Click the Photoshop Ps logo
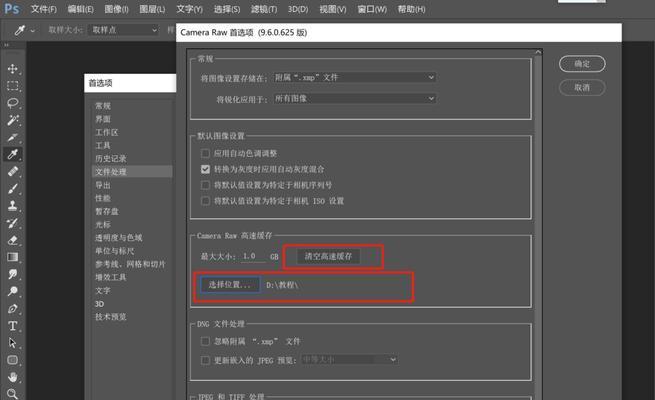Viewport: 655px width, 400px height. [x=12, y=9]
